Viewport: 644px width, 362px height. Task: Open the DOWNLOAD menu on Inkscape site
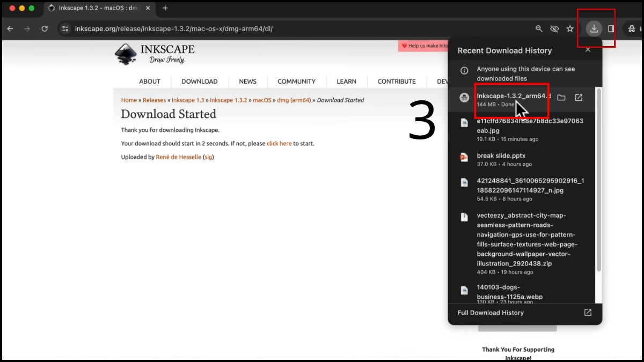199,82
